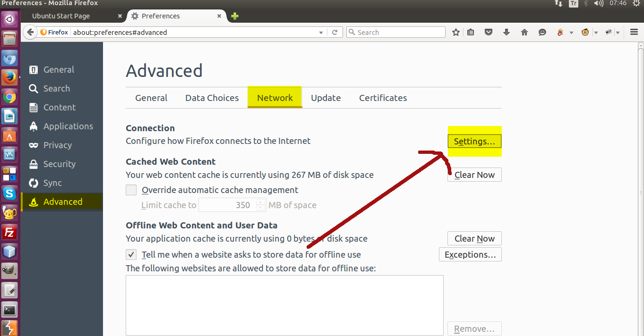Click the Firebug flame plug icon

[x=561, y=32]
